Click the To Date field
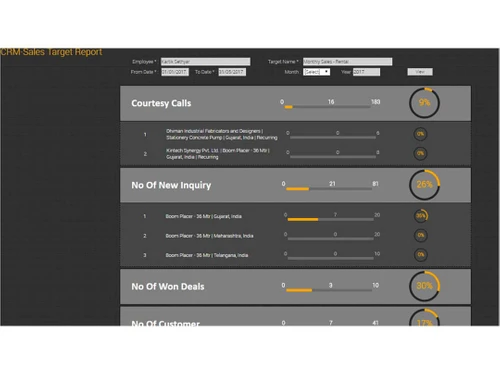 [x=232, y=72]
